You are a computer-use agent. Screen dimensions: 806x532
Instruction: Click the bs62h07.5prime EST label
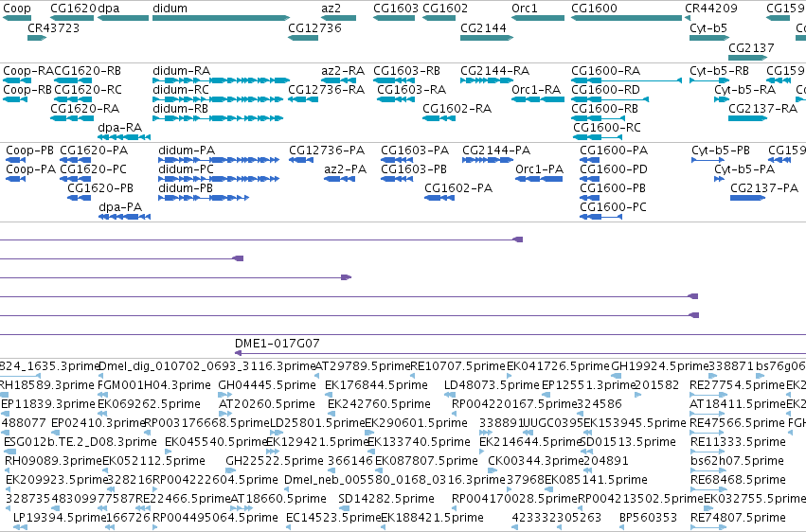737,461
